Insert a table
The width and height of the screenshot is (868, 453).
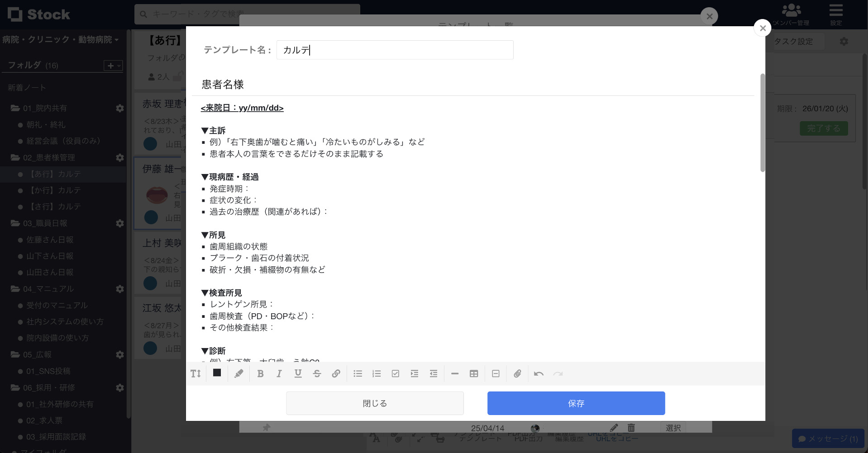click(474, 373)
